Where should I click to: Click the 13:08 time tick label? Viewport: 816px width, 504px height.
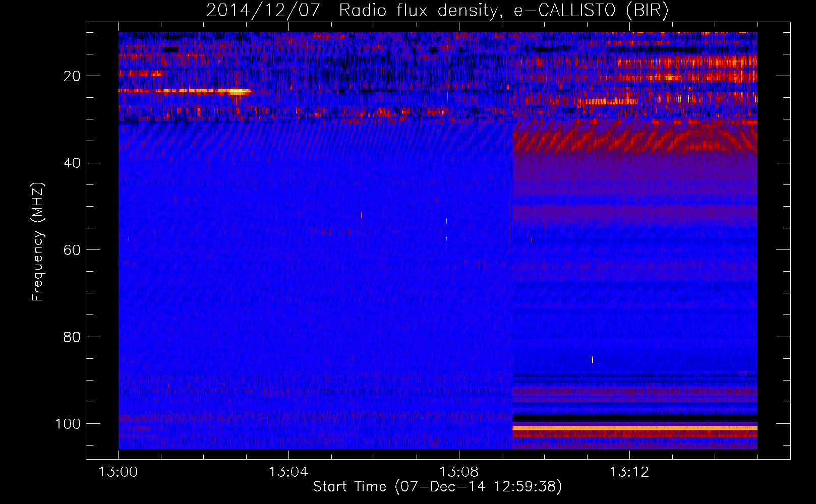459,472
